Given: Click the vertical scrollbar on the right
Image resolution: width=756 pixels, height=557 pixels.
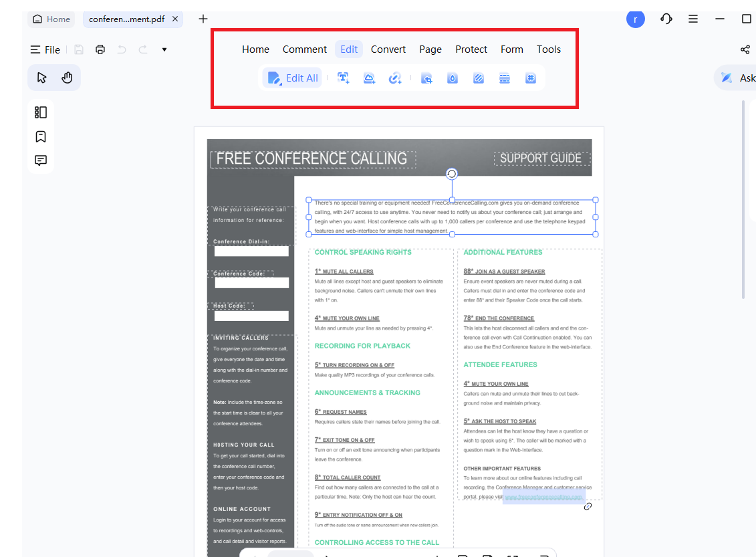Looking at the screenshot, I should pos(743,200).
